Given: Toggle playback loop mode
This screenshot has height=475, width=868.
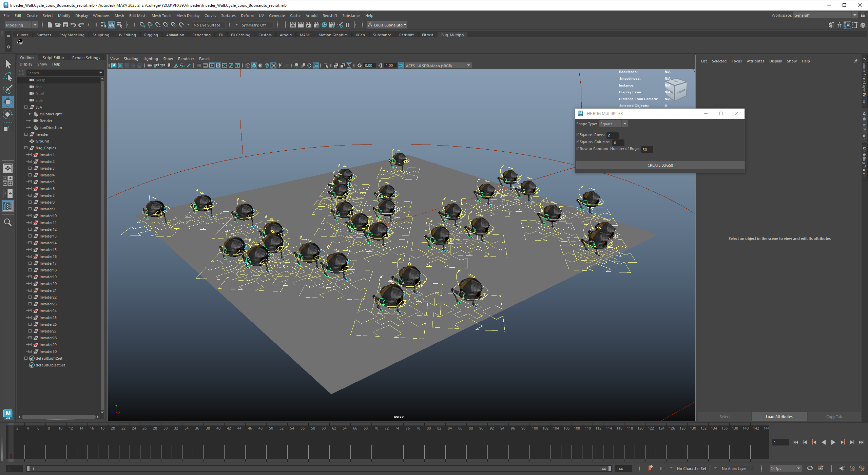Looking at the screenshot, I should pos(810,468).
